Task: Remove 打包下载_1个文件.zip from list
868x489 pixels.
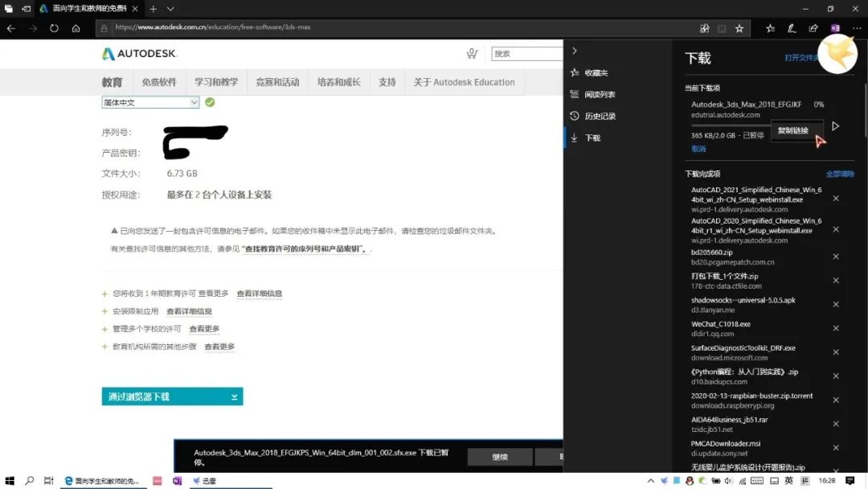Action: click(836, 280)
